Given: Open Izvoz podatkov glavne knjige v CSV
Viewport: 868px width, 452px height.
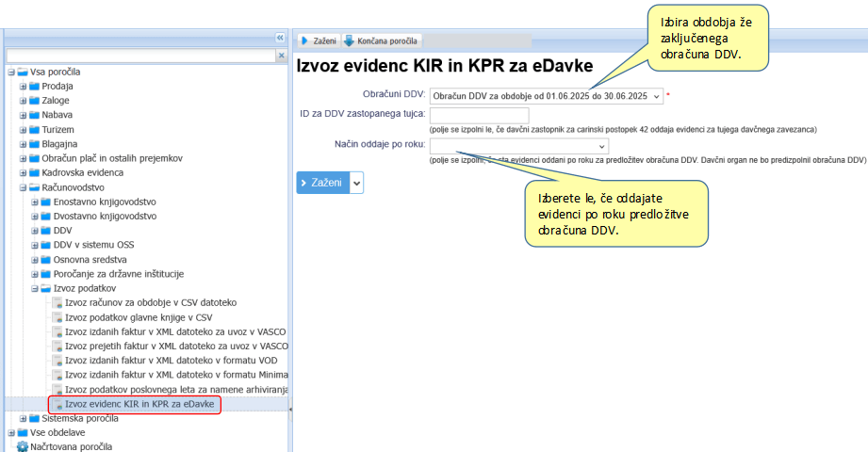Looking at the screenshot, I should click(x=138, y=317).
